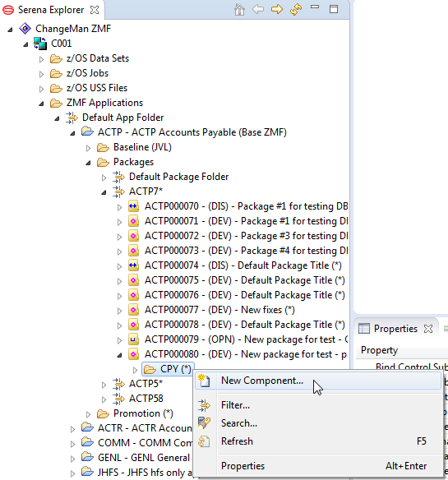Click the C001 server icon
The image size is (448, 480).
tap(40, 44)
